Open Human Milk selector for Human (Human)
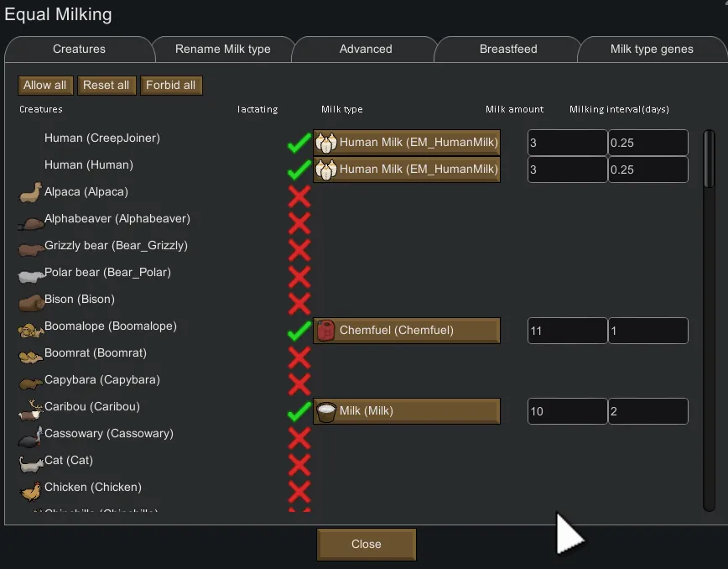This screenshot has height=569, width=728. point(407,170)
